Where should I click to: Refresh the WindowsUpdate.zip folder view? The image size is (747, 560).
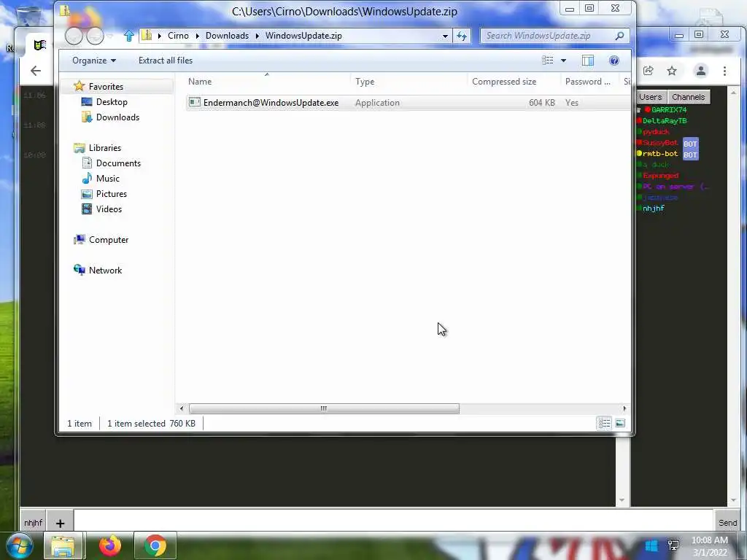[462, 36]
